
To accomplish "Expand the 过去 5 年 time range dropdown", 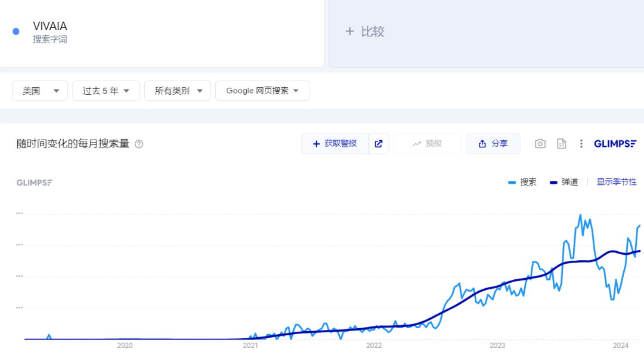I will click(x=106, y=91).
